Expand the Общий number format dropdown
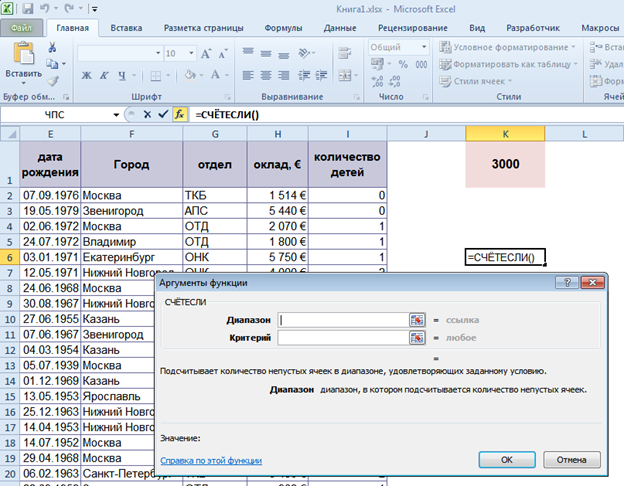Image resolution: width=624 pixels, height=486 pixels. pyautogui.click(x=423, y=47)
